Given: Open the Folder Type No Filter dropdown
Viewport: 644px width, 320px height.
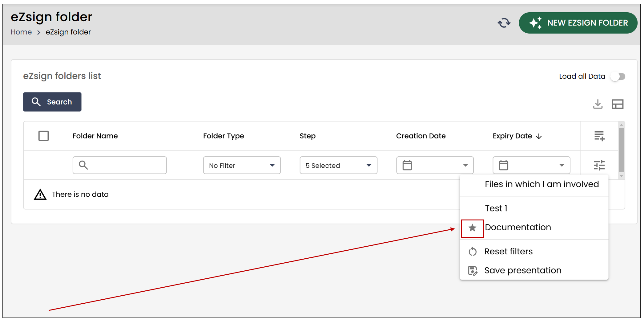Looking at the screenshot, I should point(242,165).
